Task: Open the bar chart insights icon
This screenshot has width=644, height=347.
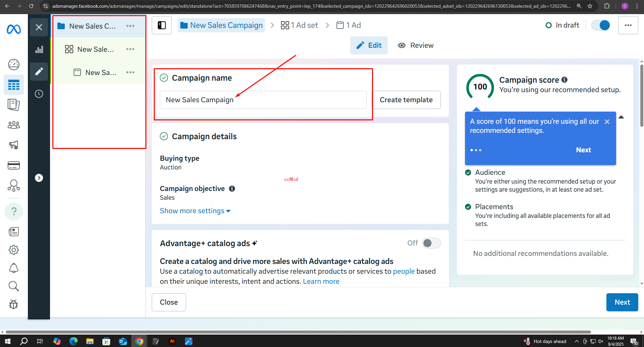Action: (x=39, y=50)
